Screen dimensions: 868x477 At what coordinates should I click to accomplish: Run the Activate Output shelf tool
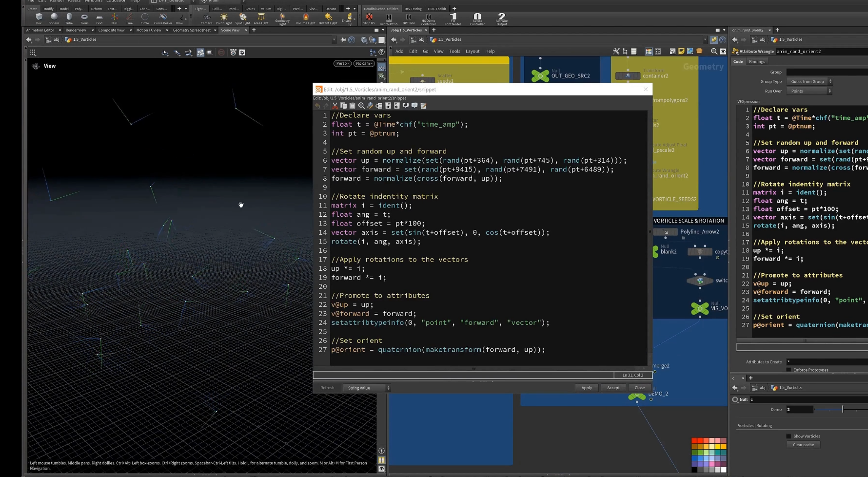pos(501,19)
